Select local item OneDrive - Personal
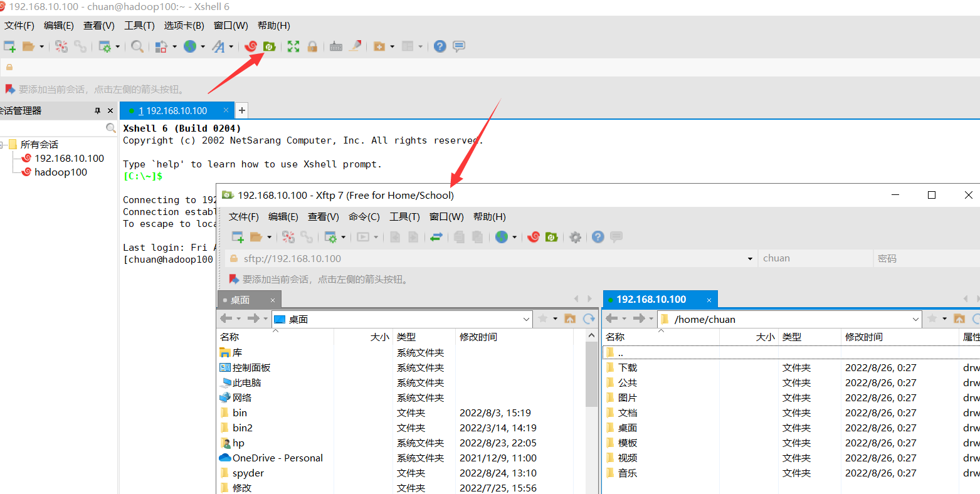Viewport: 980px width, 494px height. (x=278, y=458)
